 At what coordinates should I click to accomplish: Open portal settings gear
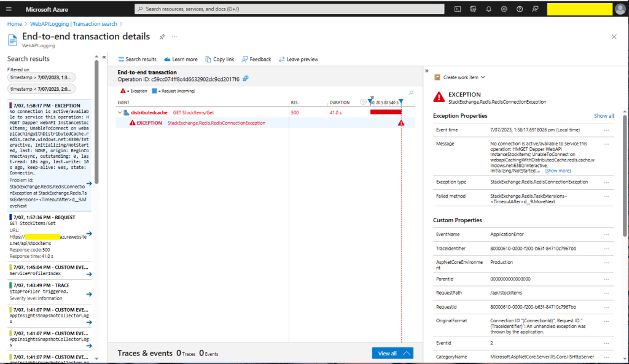coord(504,9)
